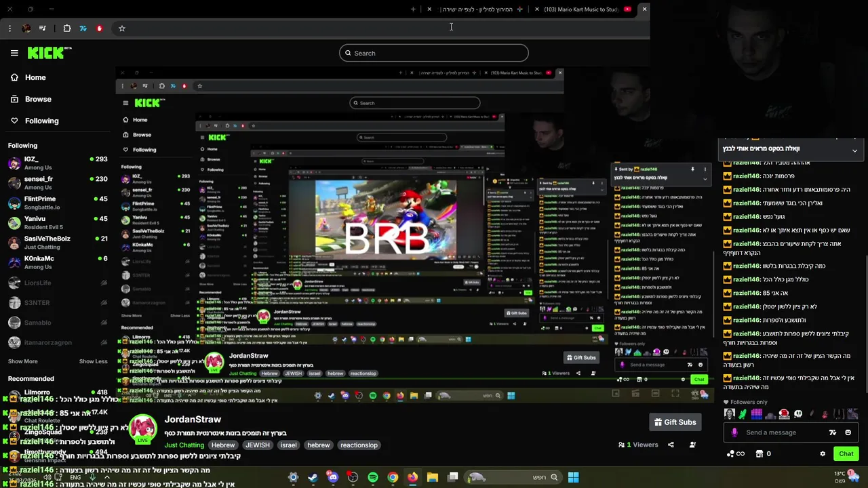Click the green Chat send button

coord(846,453)
